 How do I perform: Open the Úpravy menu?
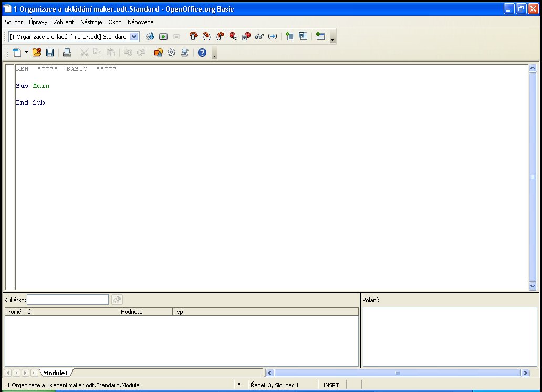point(38,22)
